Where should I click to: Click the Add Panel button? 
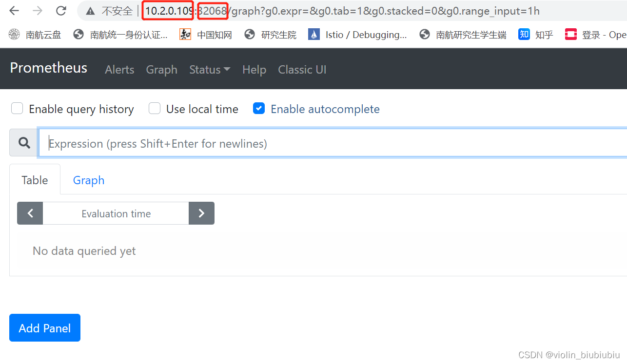pos(45,328)
